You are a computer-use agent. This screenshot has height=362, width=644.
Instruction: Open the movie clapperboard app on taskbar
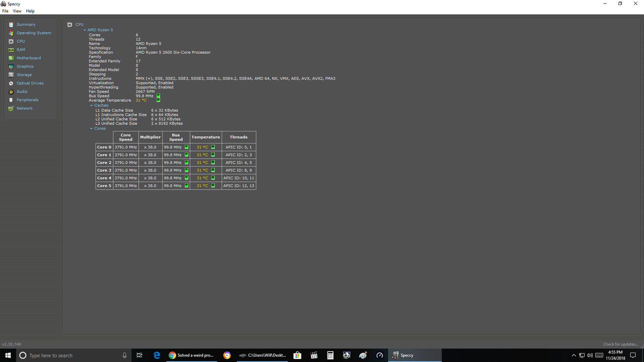(314, 355)
